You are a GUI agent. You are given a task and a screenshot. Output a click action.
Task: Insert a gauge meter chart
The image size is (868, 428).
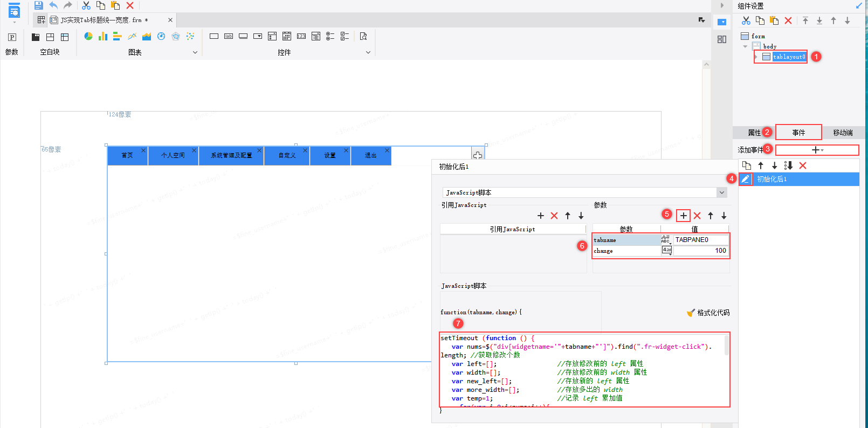click(161, 36)
